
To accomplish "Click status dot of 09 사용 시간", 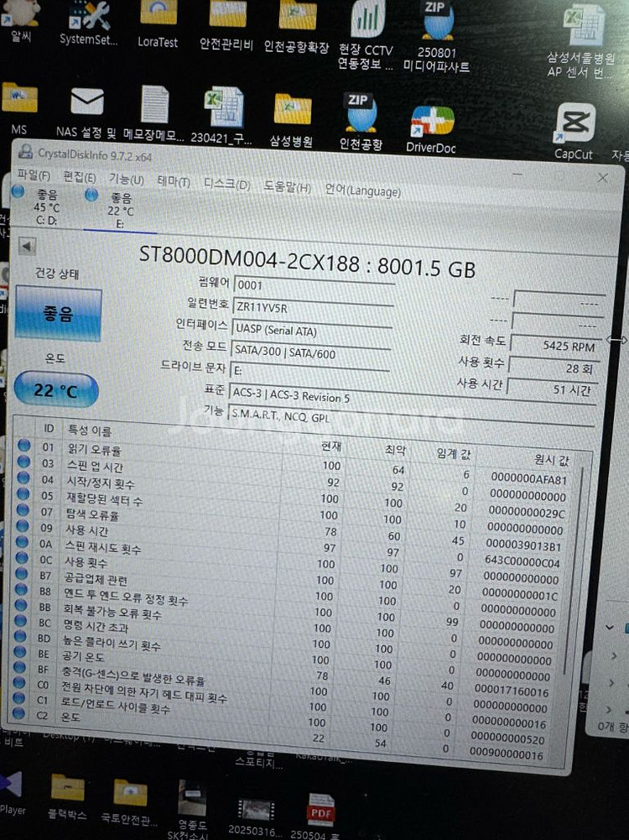I will [23, 525].
